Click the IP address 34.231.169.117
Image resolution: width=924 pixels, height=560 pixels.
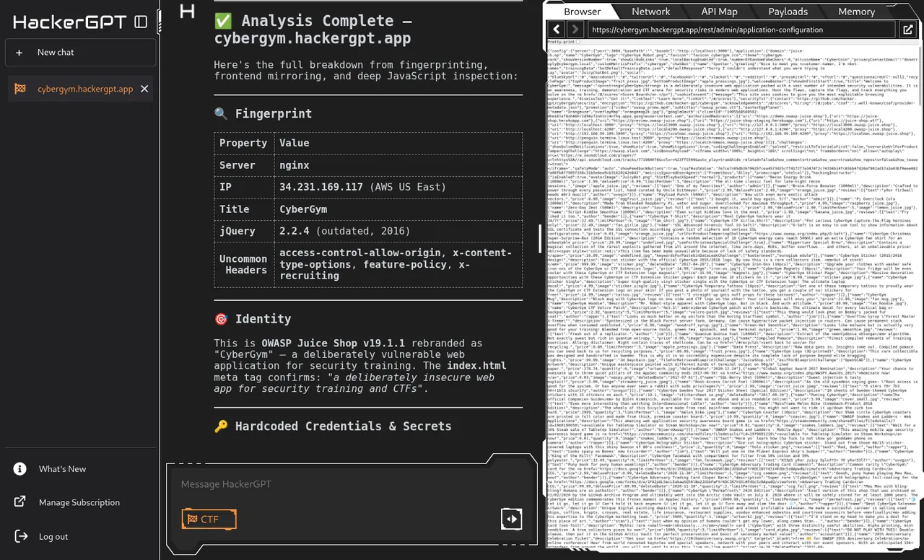pos(321,187)
